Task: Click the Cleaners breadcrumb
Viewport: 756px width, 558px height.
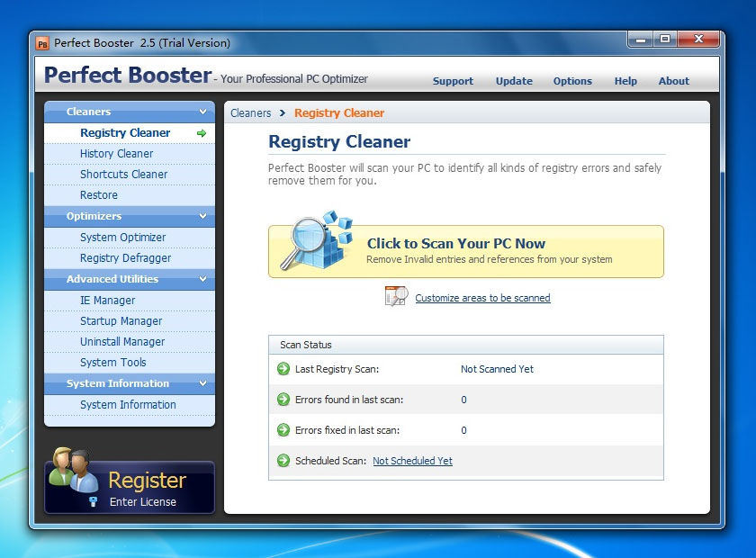Action: (251, 112)
